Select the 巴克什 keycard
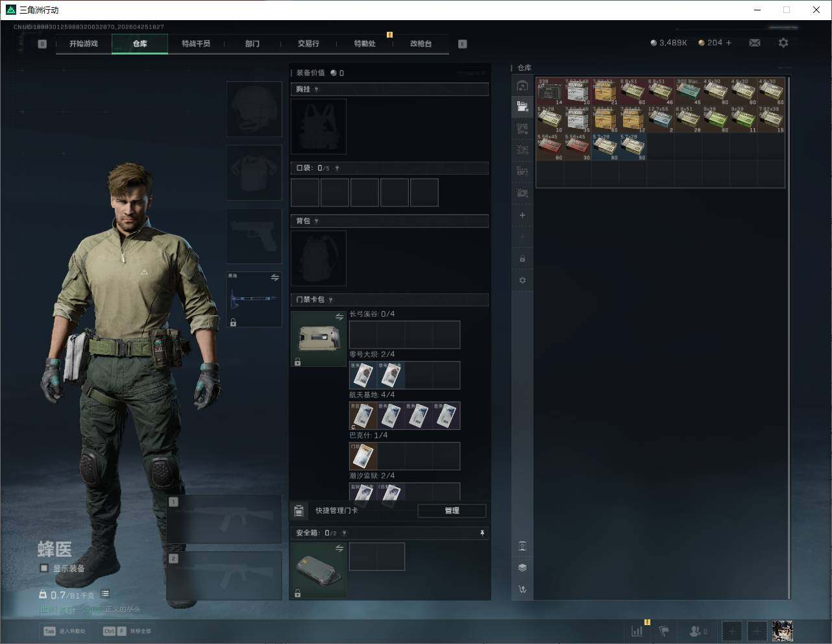This screenshot has height=644, width=832. pyautogui.click(x=363, y=456)
